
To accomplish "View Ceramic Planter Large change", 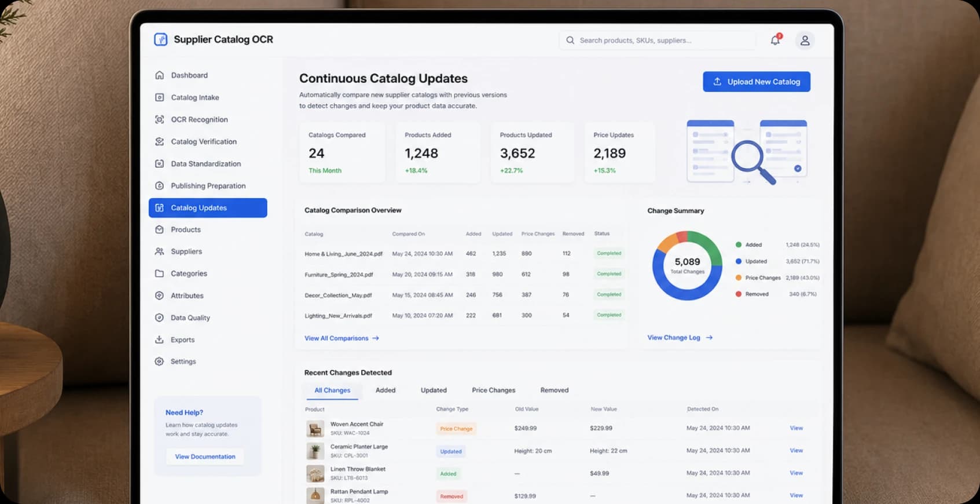I will 797,451.
